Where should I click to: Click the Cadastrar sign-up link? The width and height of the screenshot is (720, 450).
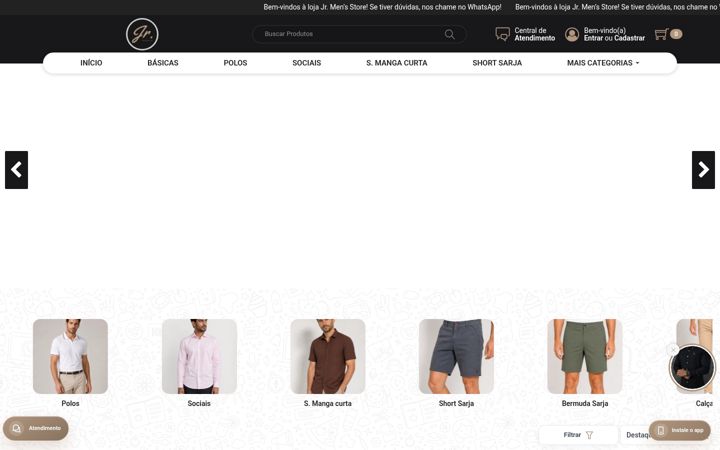(630, 38)
